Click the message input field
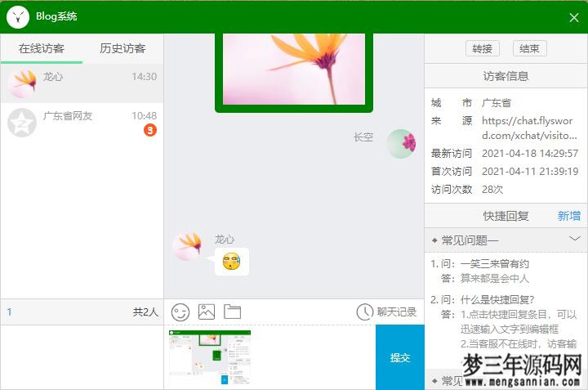Viewport: 588px width, 390px height. [x=270, y=357]
